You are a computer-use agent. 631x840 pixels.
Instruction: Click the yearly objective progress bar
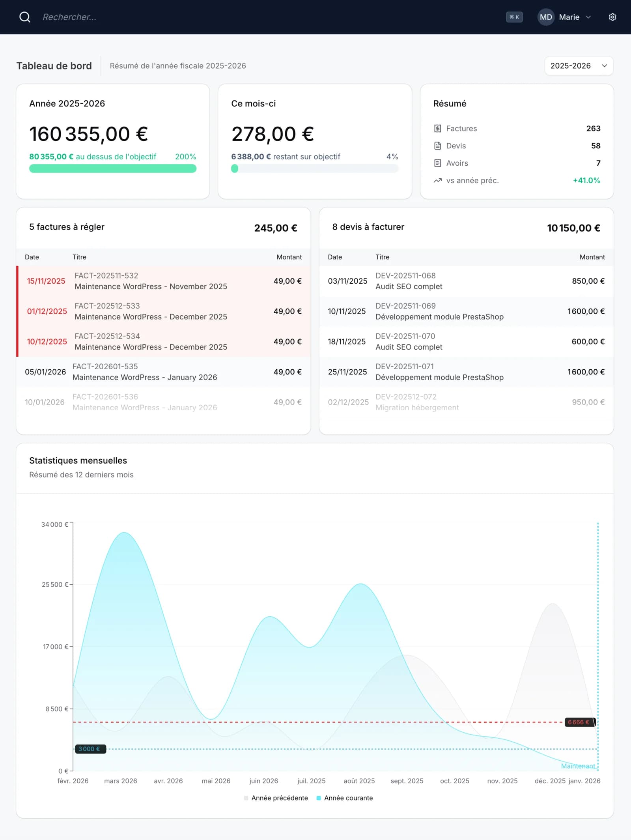pyautogui.click(x=113, y=169)
